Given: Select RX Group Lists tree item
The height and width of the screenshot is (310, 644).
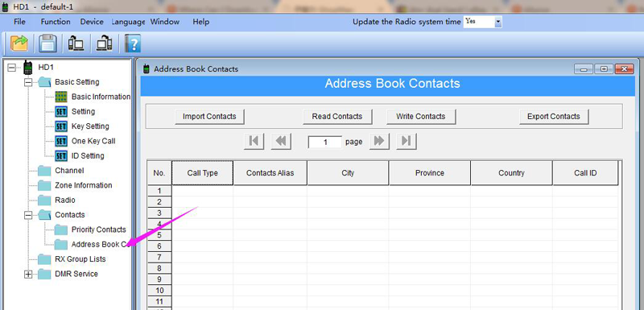Looking at the screenshot, I should point(80,259).
